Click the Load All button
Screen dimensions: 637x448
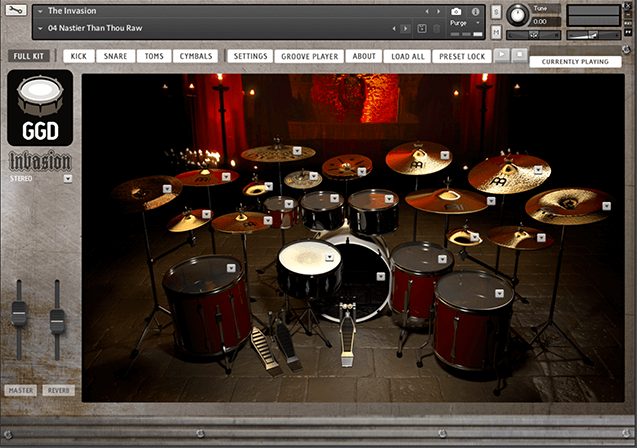click(408, 56)
